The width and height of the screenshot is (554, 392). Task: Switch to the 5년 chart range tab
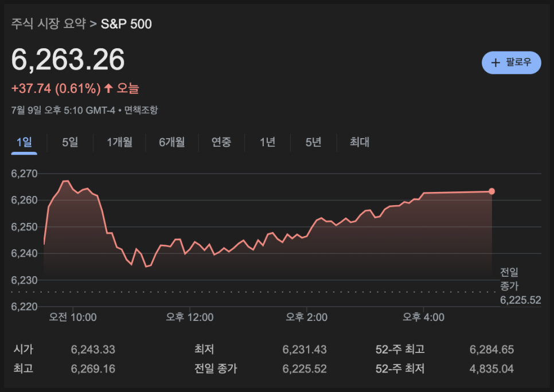point(313,142)
